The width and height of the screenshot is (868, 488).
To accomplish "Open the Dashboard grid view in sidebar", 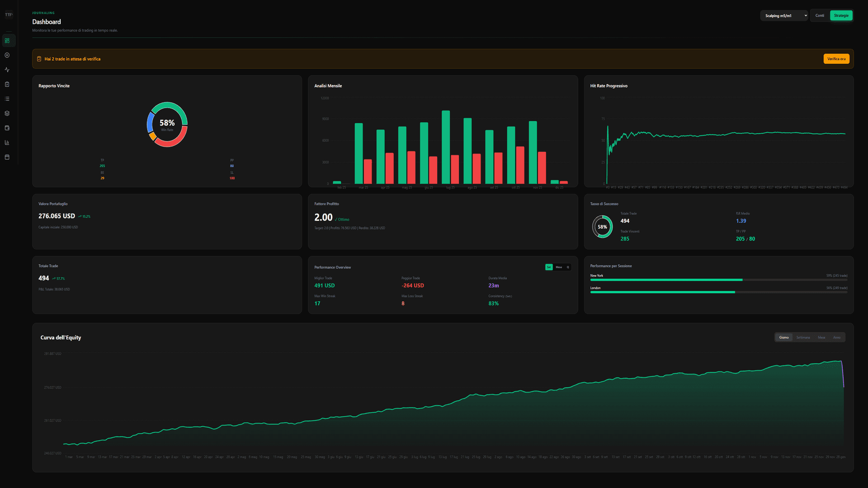I will tap(8, 40).
